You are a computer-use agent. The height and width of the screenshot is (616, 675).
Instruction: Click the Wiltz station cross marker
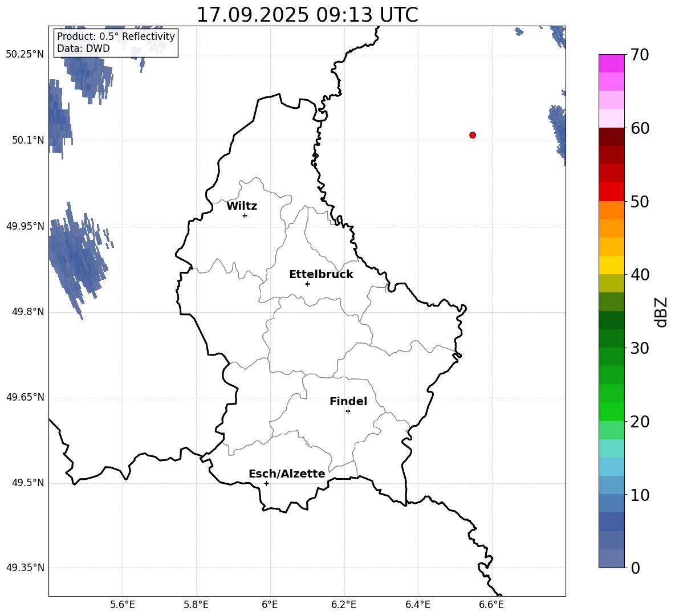tap(245, 215)
